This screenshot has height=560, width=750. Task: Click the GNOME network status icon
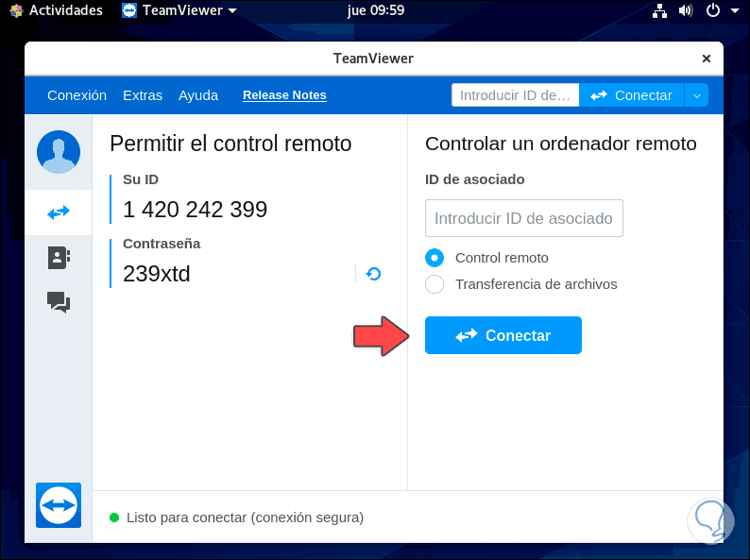click(659, 10)
